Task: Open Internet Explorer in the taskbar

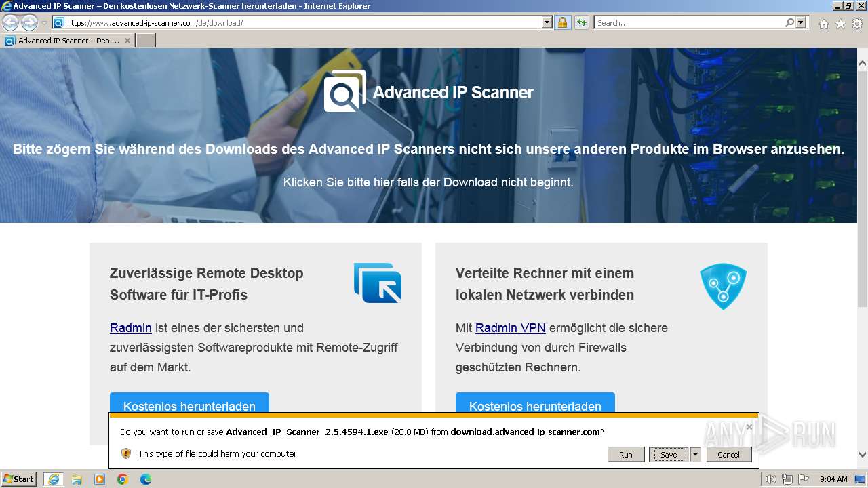Action: pyautogui.click(x=53, y=479)
